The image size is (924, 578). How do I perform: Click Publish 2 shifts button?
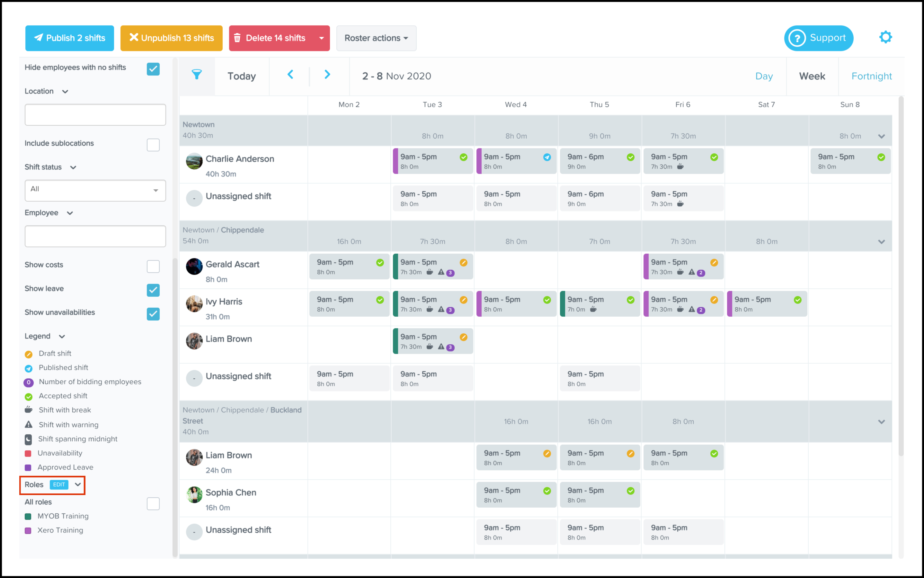tap(69, 38)
